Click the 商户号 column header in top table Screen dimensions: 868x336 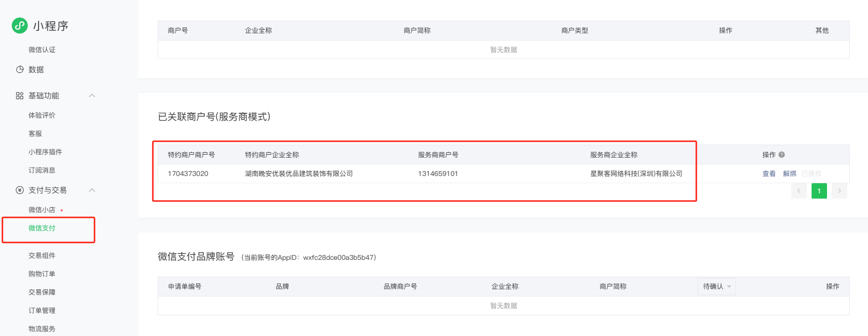point(178,30)
